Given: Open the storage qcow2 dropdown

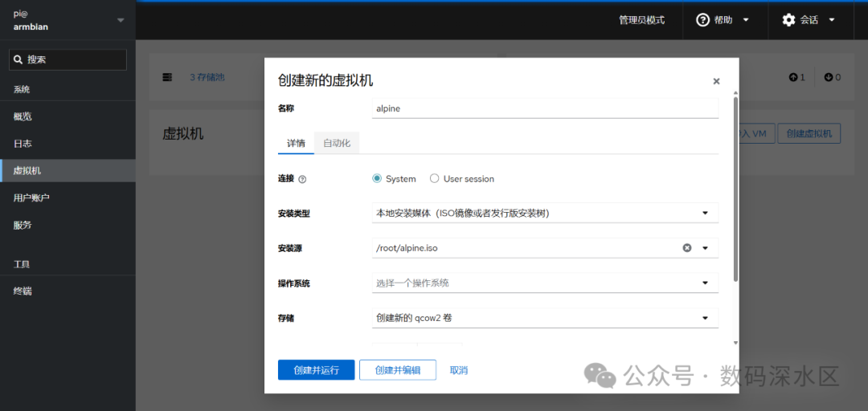Looking at the screenshot, I should pyautogui.click(x=545, y=318).
